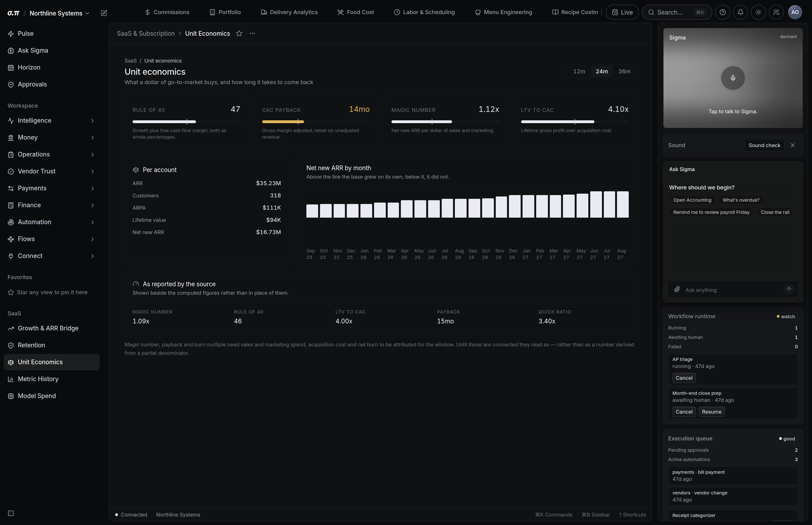
Task: Click the Rule of 40 progress bar
Action: click(x=186, y=122)
